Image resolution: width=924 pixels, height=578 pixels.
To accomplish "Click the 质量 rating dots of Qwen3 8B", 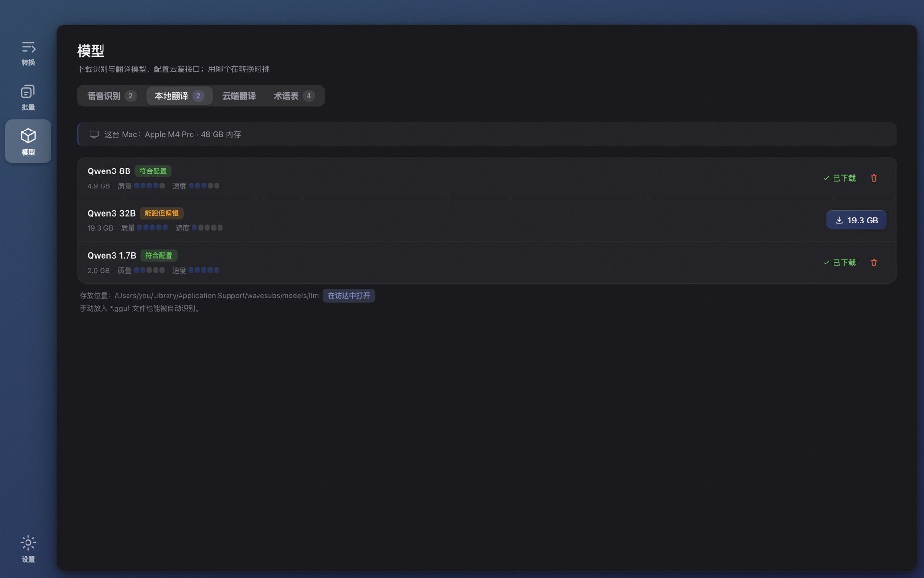I will click(149, 186).
